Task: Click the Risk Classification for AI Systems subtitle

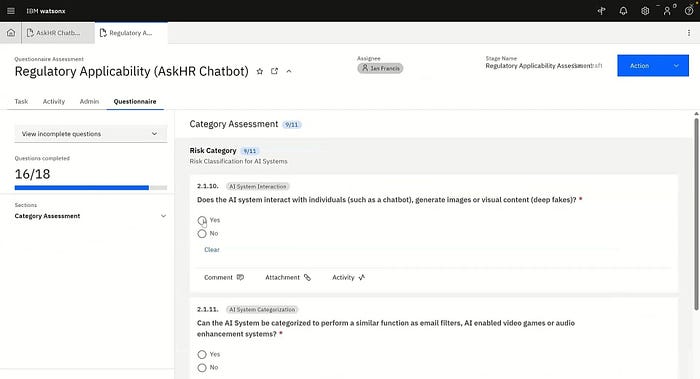Action: tap(238, 161)
